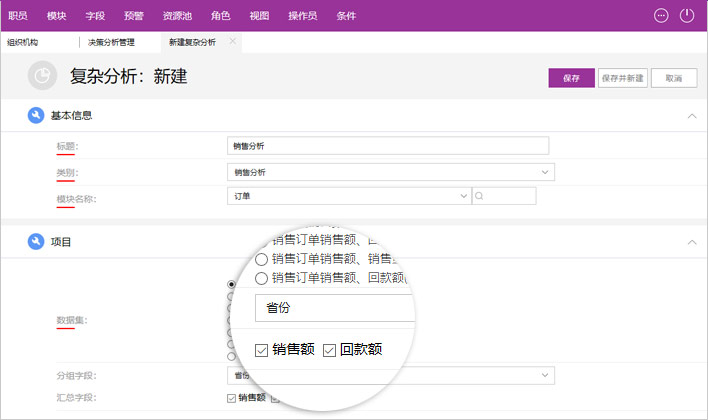
Task: Click the purple 保存 button
Action: click(x=571, y=78)
